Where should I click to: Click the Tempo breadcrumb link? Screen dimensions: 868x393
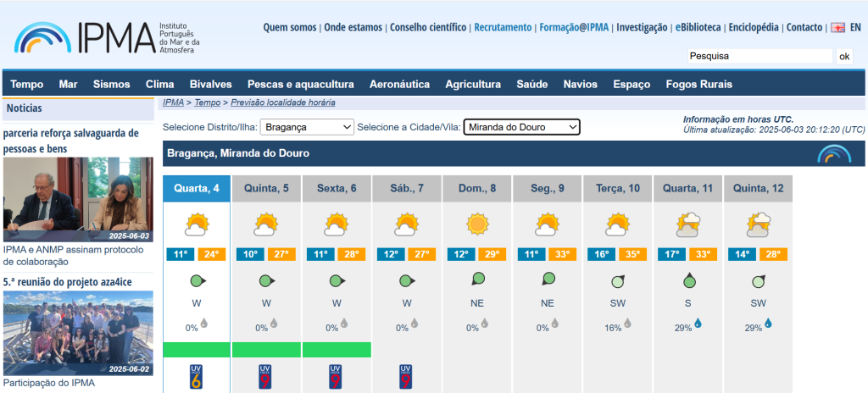(x=207, y=102)
